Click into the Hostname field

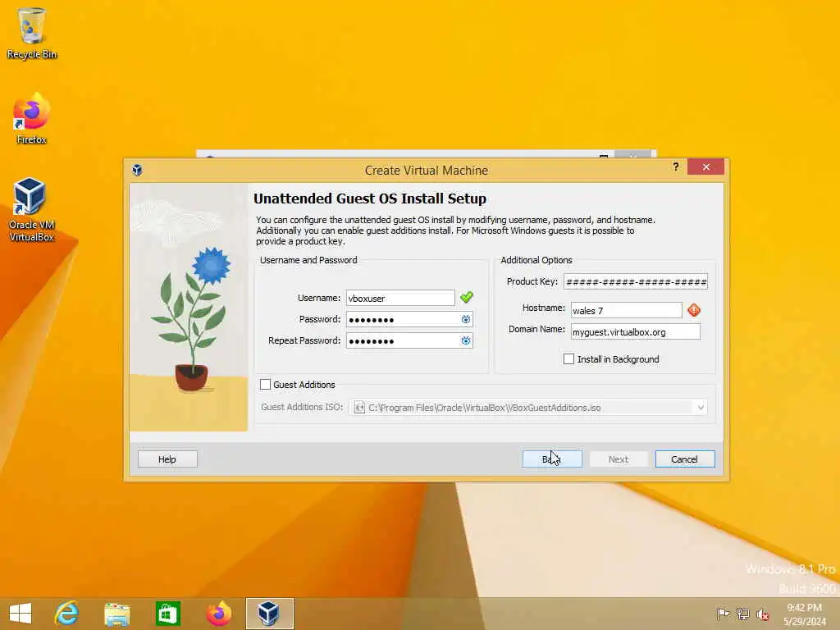click(626, 310)
